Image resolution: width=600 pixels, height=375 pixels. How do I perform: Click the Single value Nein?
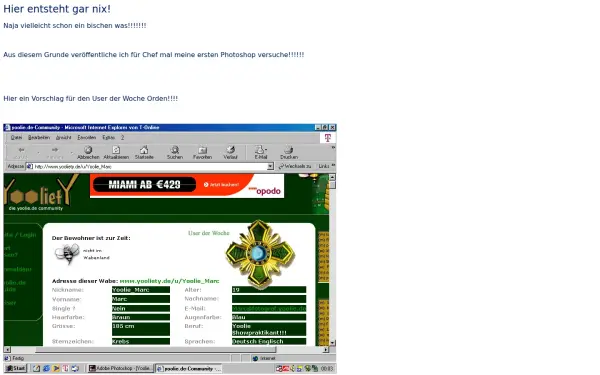pyautogui.click(x=141, y=308)
